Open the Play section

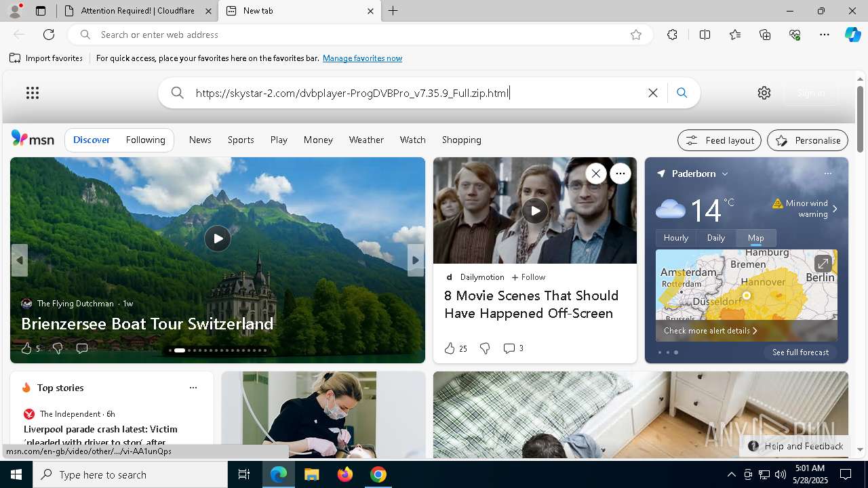click(279, 140)
